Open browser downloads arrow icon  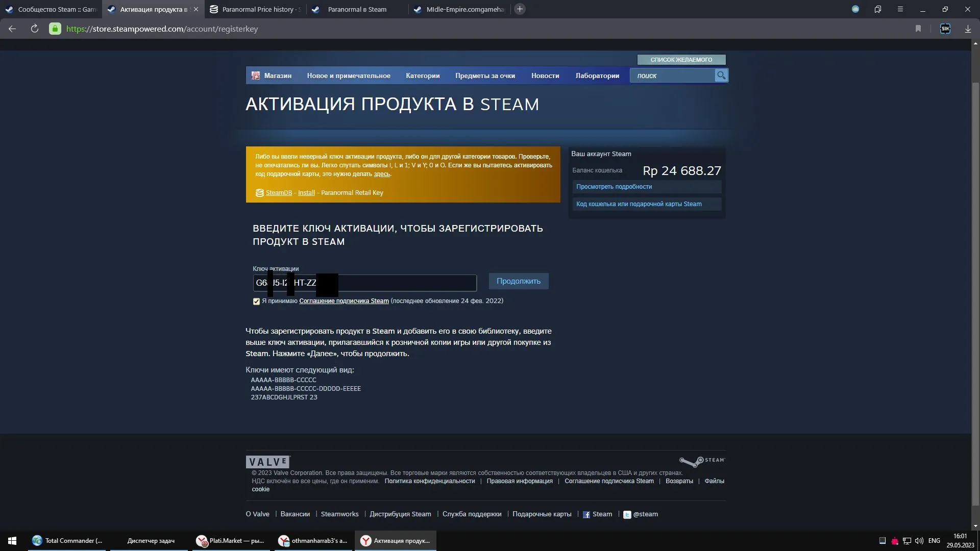tap(968, 29)
